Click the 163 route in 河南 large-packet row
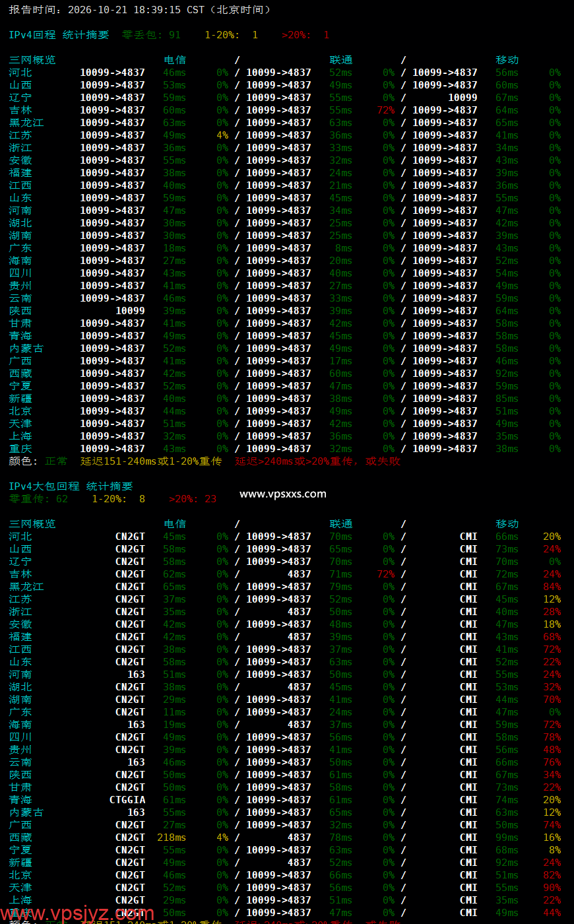Viewport: 574px width, 924px height. tap(136, 675)
